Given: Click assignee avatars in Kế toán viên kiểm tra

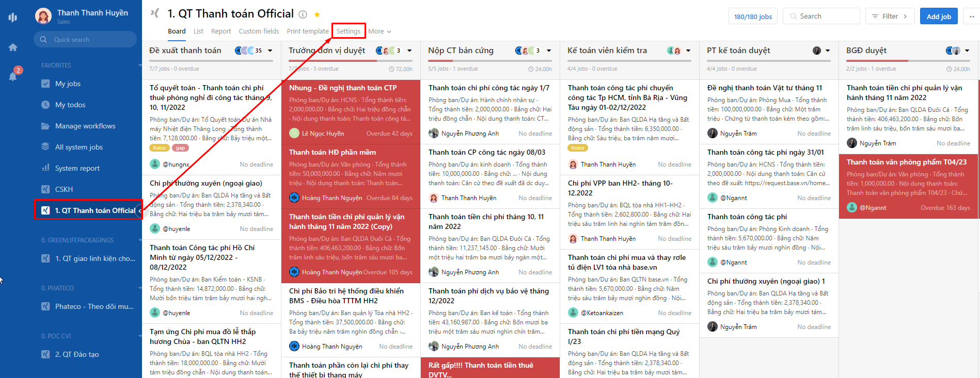Looking at the screenshot, I should pos(674,51).
